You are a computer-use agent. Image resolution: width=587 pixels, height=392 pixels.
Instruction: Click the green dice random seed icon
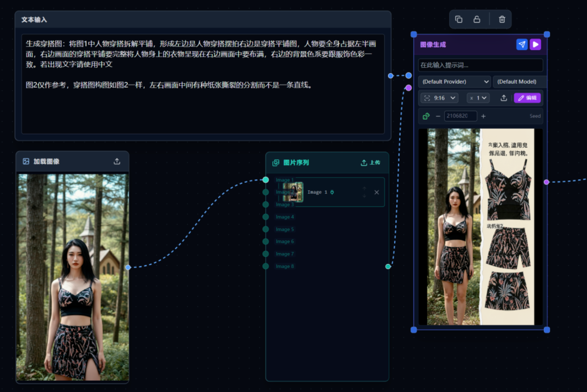pyautogui.click(x=426, y=116)
